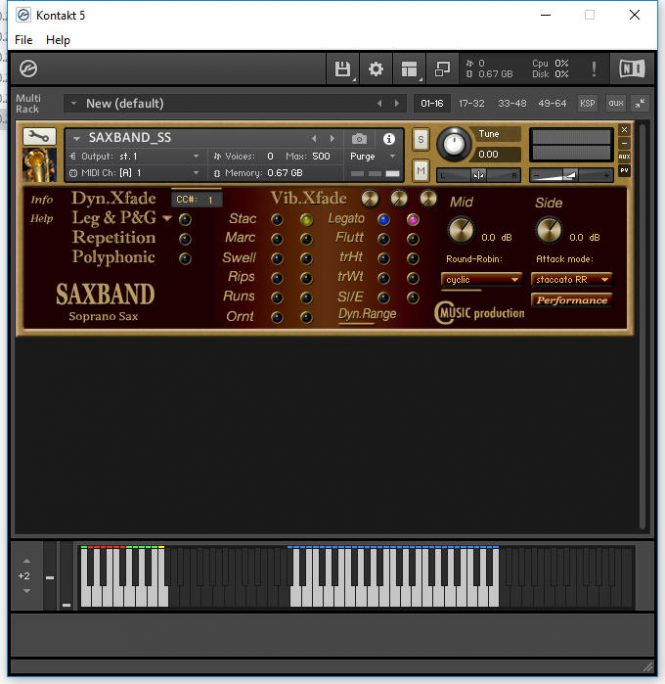Open the workspace layout panel icon
This screenshot has width=665, height=684.
[x=409, y=69]
